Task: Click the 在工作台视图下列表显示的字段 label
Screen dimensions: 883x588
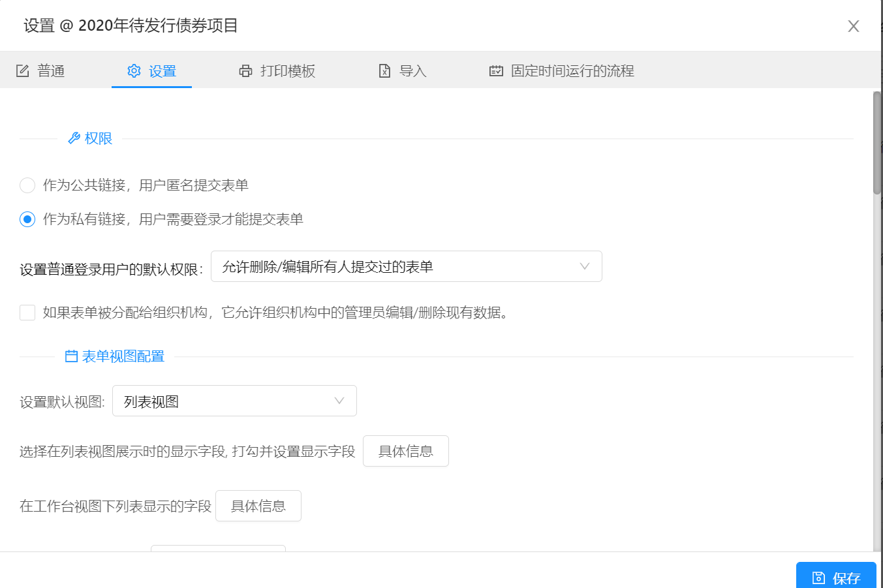Action: [x=116, y=506]
